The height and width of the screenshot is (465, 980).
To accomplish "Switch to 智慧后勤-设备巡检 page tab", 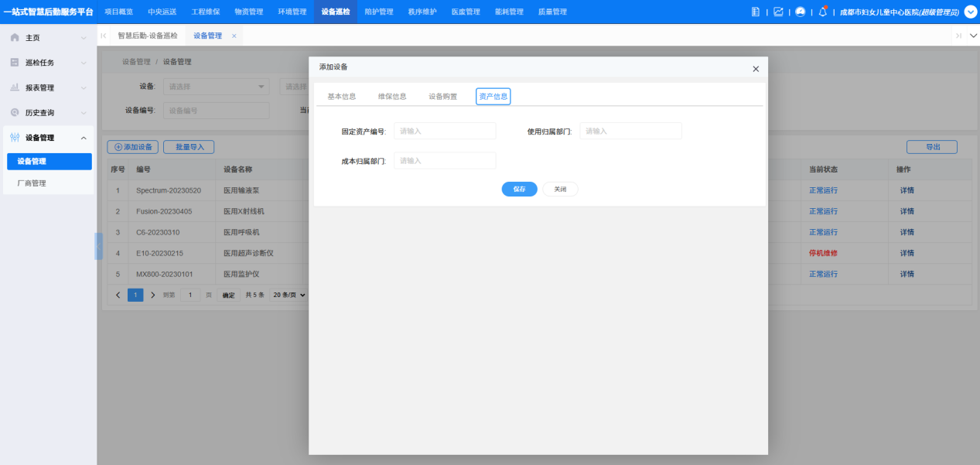I will coord(147,36).
